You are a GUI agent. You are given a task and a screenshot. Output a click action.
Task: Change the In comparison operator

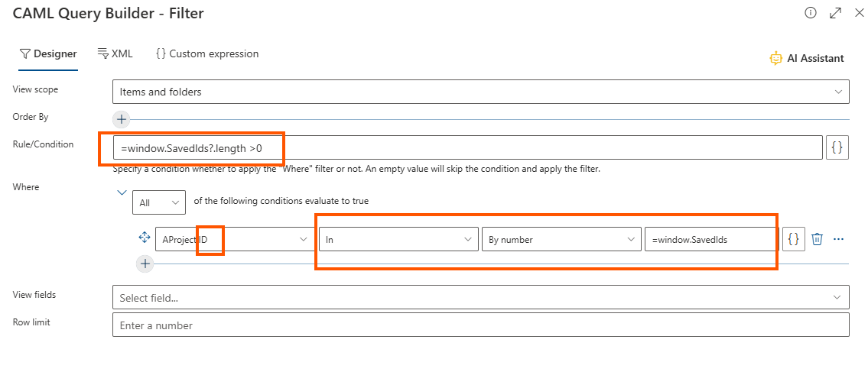[x=398, y=239]
